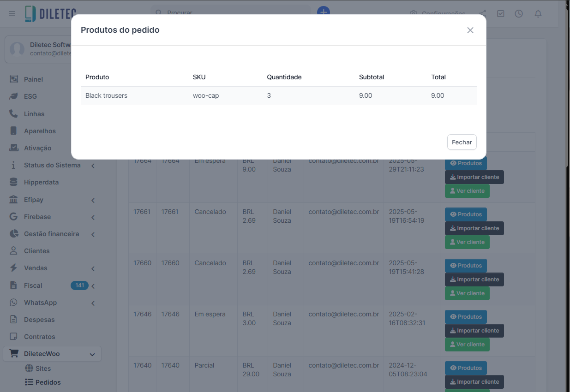Click Ver cliente for order 17646
Screen dimensions: 570x392
[467, 344]
